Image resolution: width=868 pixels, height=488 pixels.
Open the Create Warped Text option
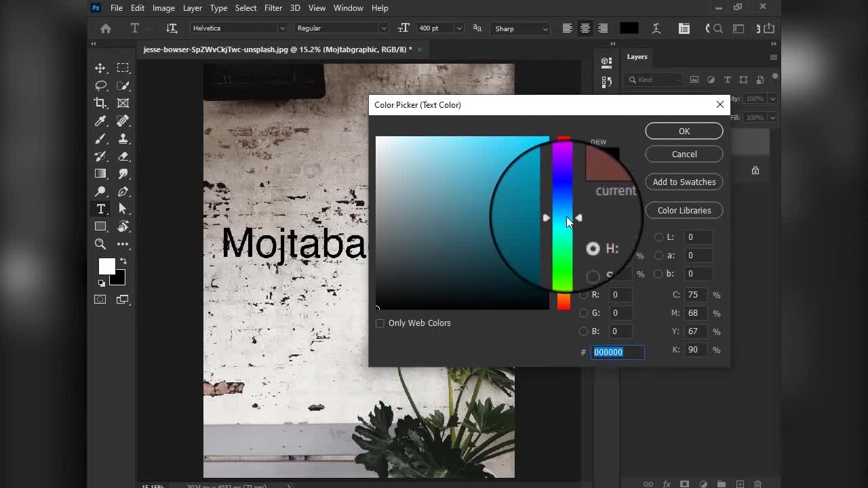click(x=656, y=28)
